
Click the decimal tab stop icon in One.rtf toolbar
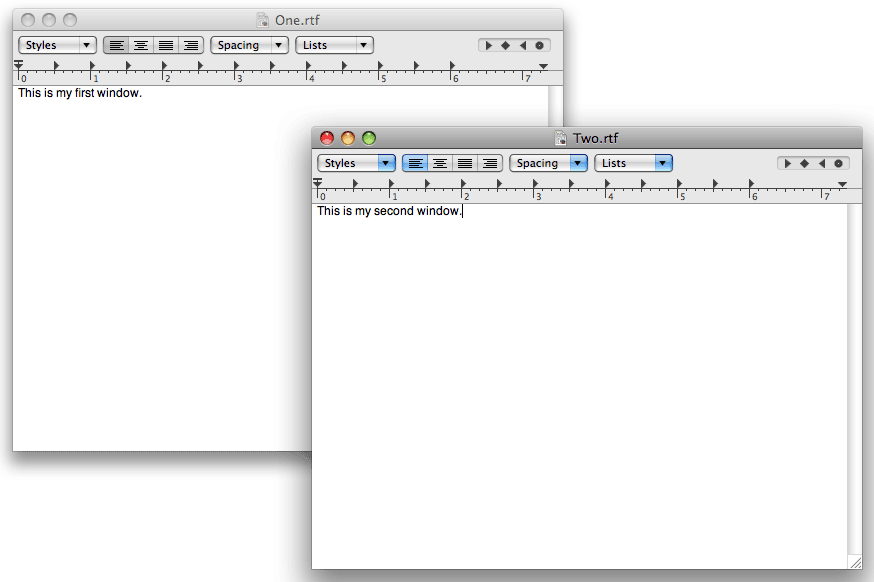tap(540, 45)
